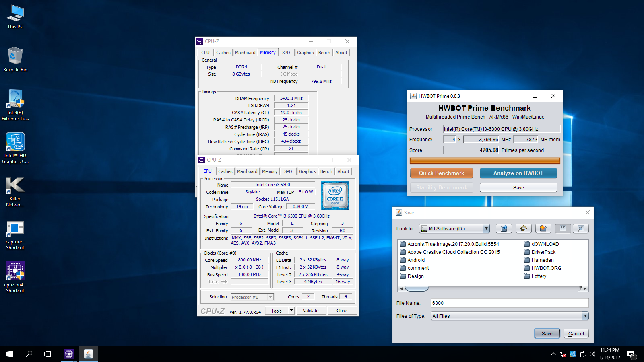Confirm Save in the Save dialog
Screen dimensions: 644x362
(547, 333)
